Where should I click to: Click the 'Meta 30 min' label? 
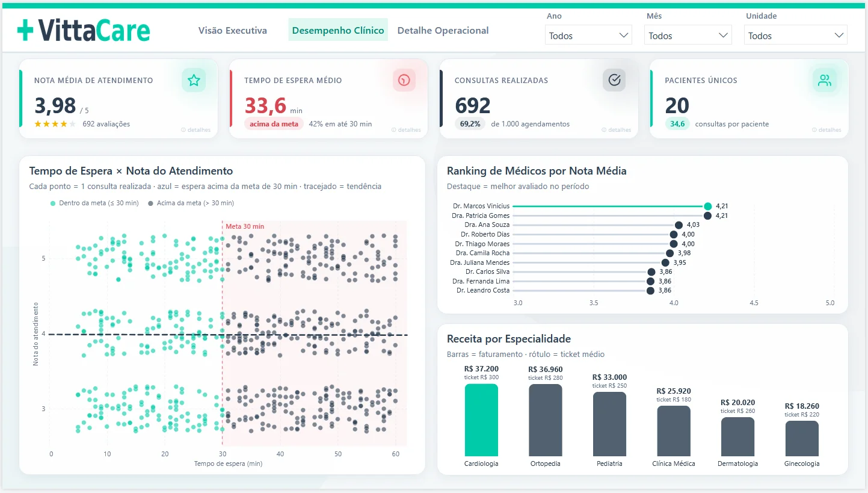pyautogui.click(x=245, y=226)
